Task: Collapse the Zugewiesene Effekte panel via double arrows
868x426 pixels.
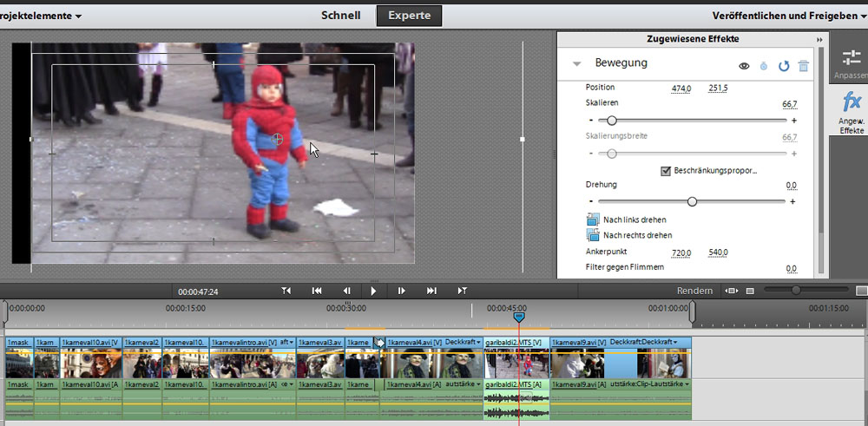Action: click(820, 40)
